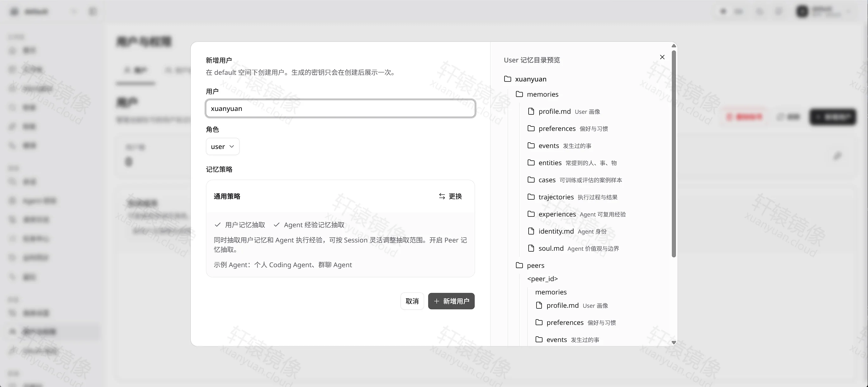Click the xuanyuan root folder icon
The height and width of the screenshot is (387, 868).
pyautogui.click(x=507, y=79)
